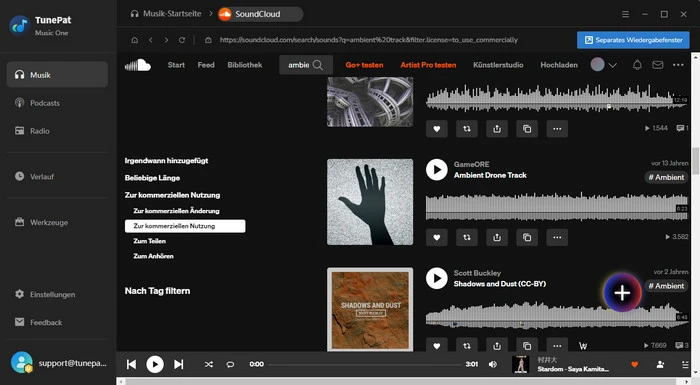
Task: Toggle repeat in player bar
Action: click(230, 364)
